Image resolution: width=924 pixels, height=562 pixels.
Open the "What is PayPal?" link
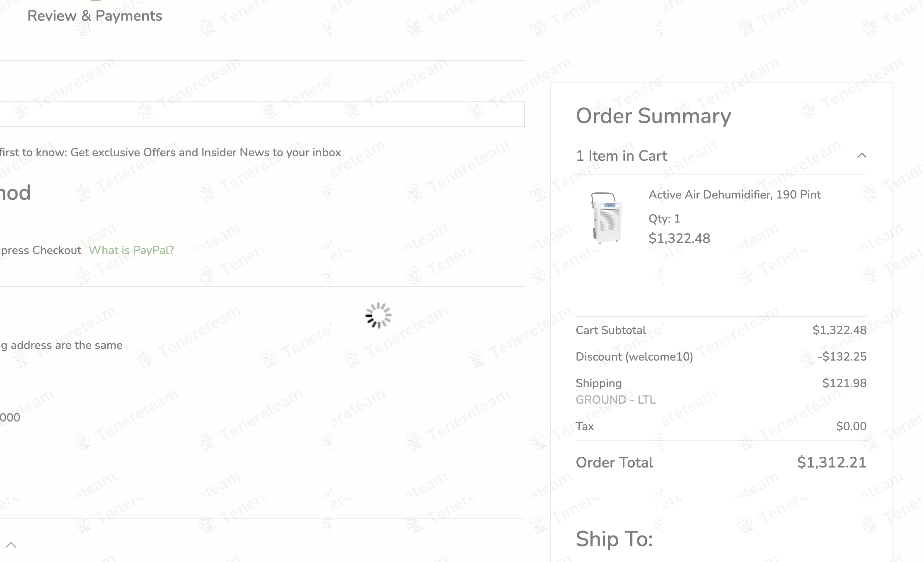click(131, 250)
